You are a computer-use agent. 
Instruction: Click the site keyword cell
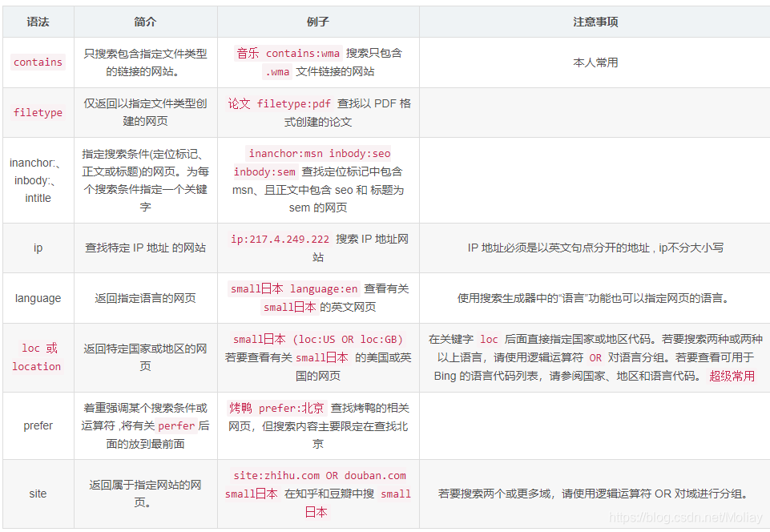click(38, 494)
